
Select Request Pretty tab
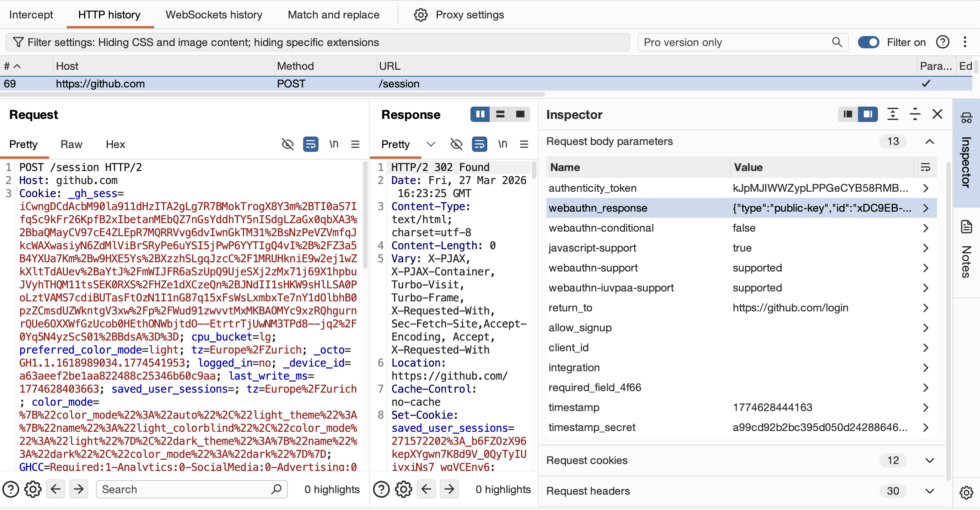point(23,144)
